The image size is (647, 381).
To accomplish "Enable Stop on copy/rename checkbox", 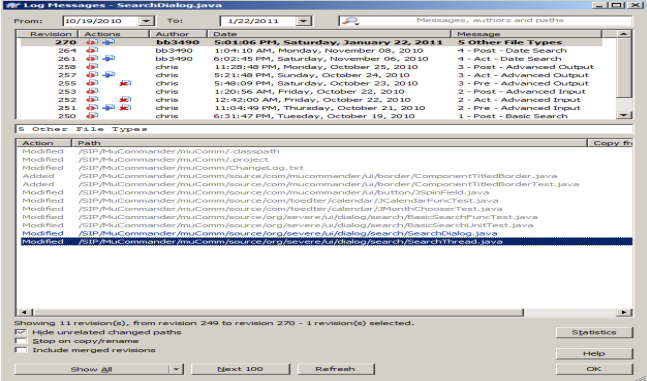I will (20, 341).
